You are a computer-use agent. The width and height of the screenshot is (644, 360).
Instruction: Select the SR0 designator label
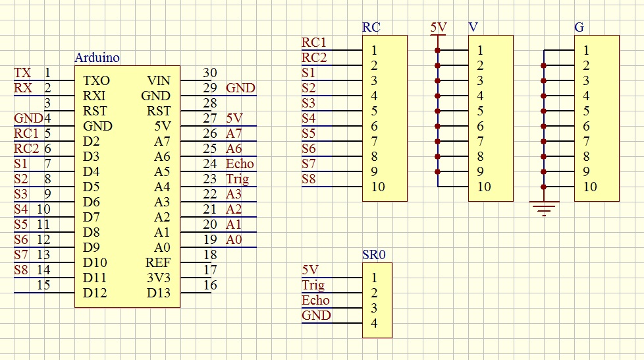coord(374,255)
